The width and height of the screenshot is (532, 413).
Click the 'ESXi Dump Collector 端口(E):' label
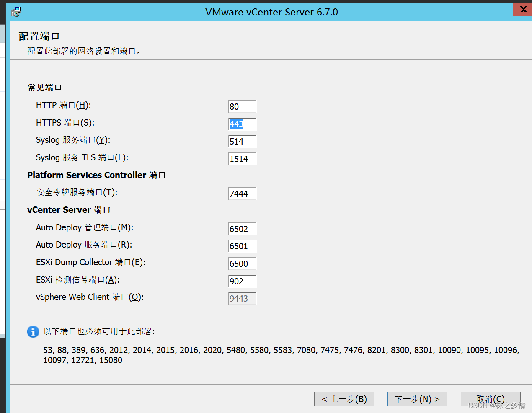91,262
